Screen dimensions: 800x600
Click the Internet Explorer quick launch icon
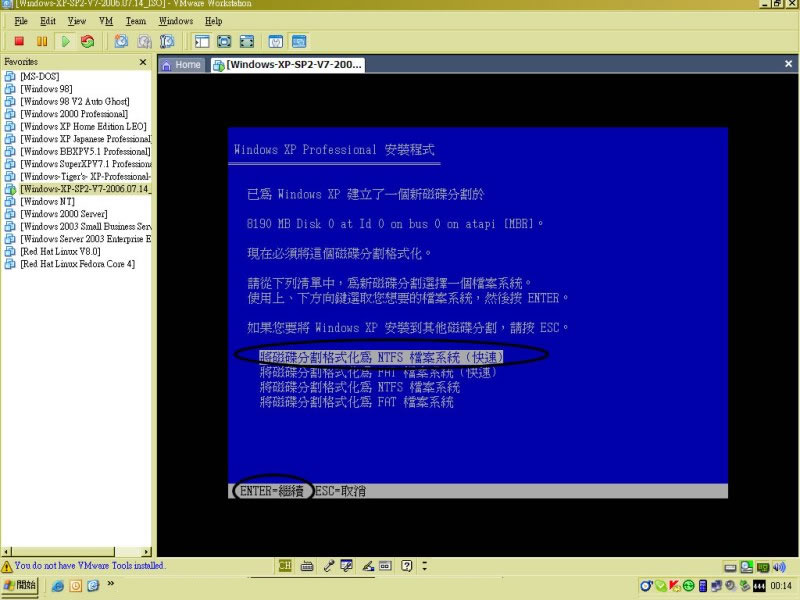coord(58,586)
